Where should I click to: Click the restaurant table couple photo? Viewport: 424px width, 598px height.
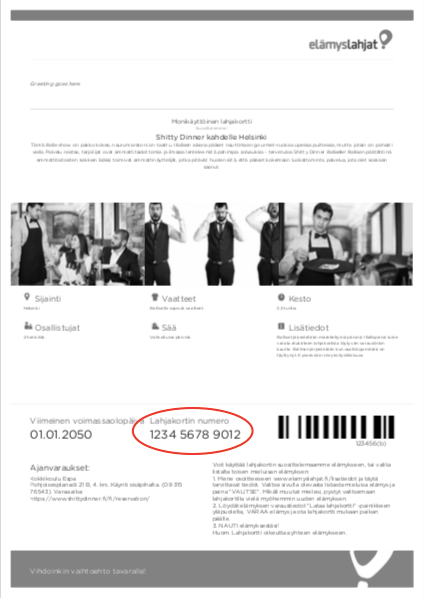(78, 244)
